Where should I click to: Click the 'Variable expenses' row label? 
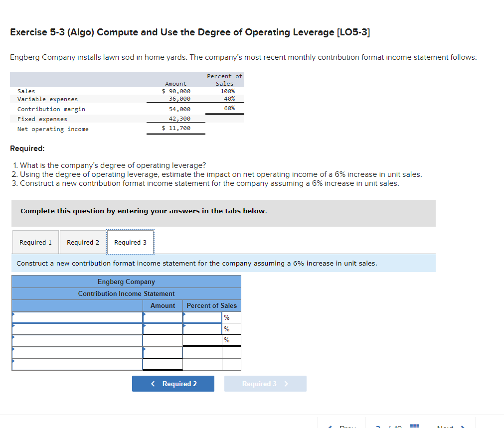tap(47, 99)
